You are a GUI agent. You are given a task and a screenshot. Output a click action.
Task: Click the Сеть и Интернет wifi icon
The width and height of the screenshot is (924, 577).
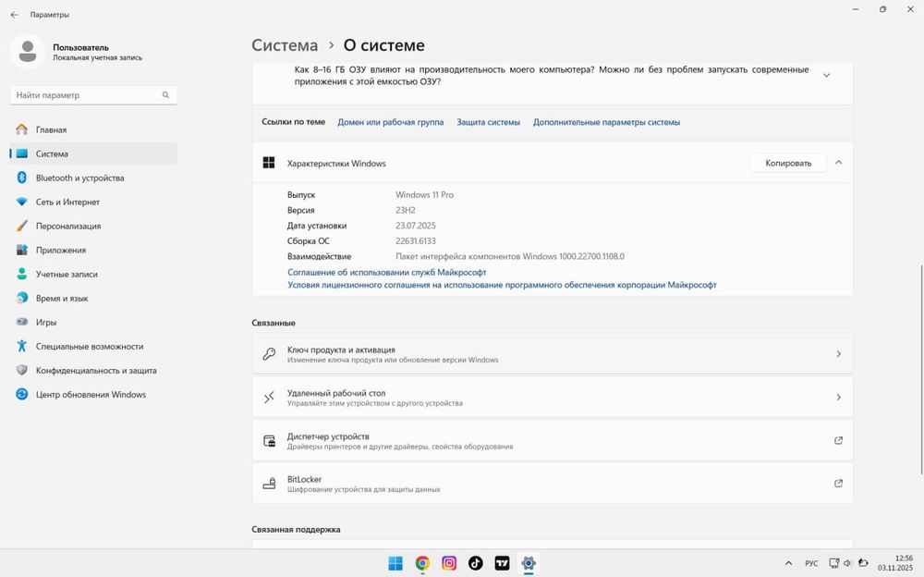22,202
